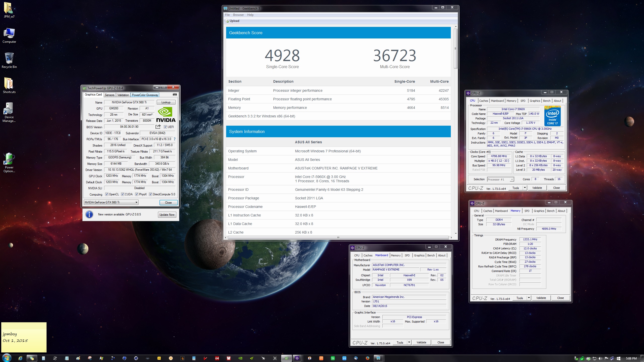Expand Tools dropdown arrow in CPU-Z CPU window
The height and width of the screenshot is (362, 644).
tap(525, 188)
